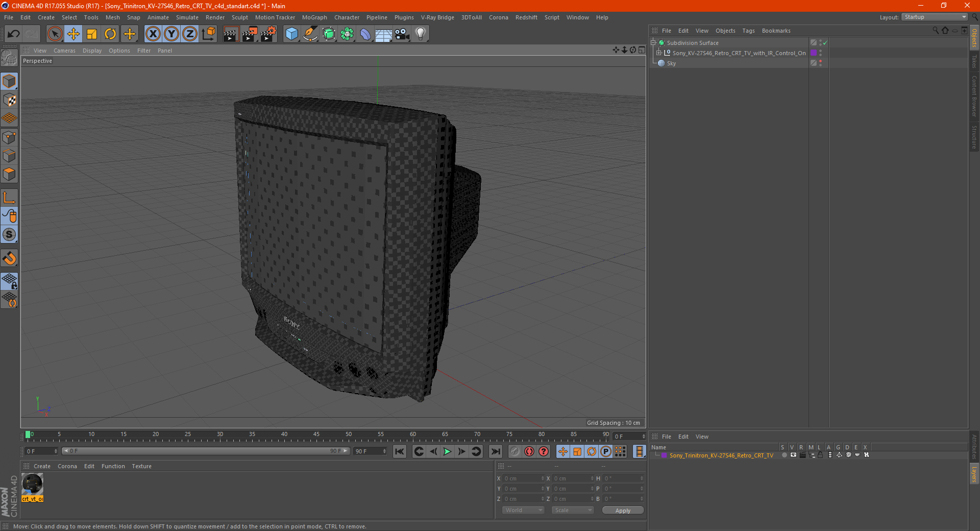
Task: Add a Cube primitive object
Action: pos(291,34)
